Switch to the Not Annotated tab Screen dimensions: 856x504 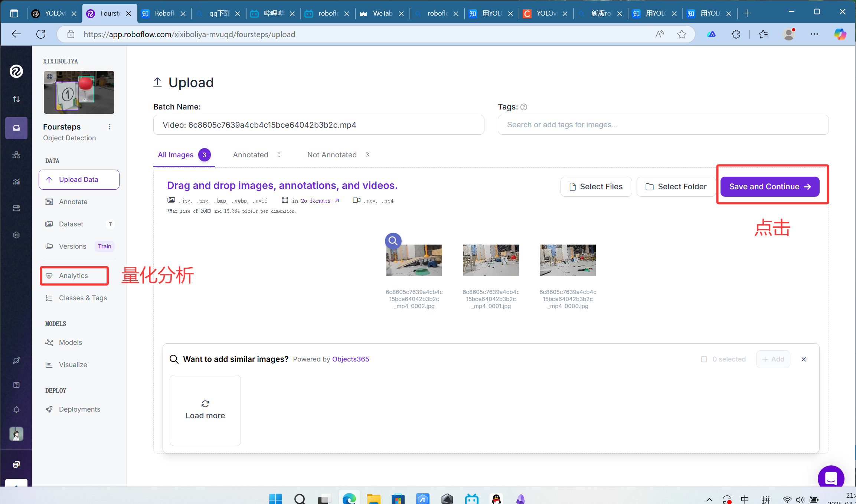[332, 155]
